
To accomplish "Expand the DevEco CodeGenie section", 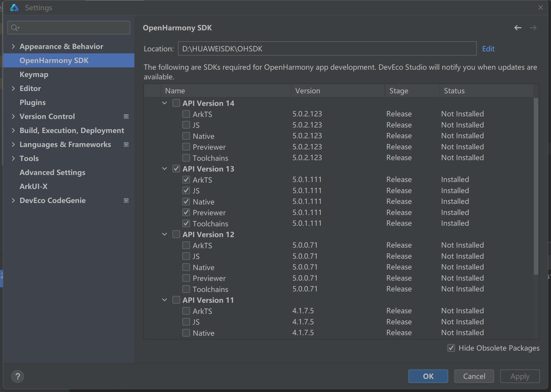I will (x=13, y=200).
